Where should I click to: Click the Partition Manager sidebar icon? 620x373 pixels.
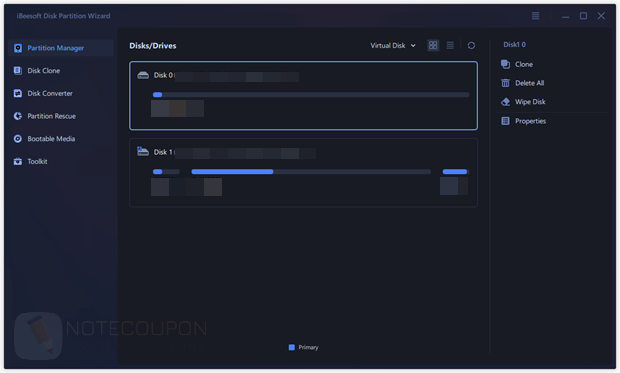[18, 48]
